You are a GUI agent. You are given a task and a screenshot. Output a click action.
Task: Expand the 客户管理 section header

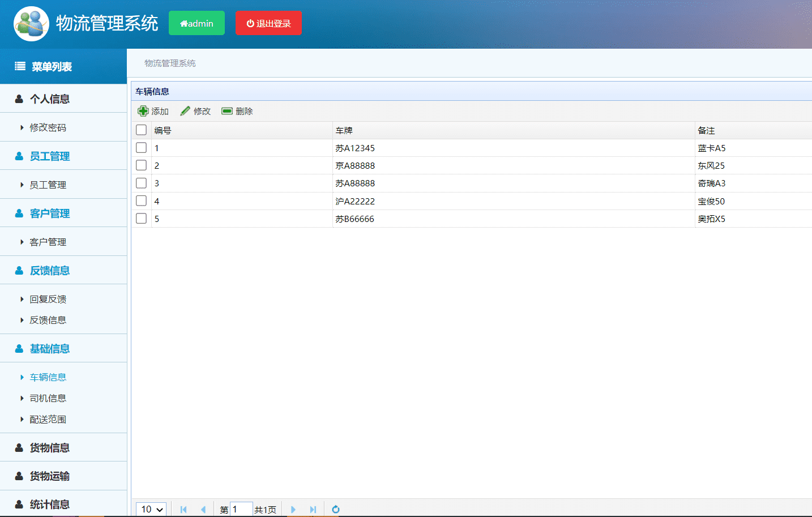point(63,213)
